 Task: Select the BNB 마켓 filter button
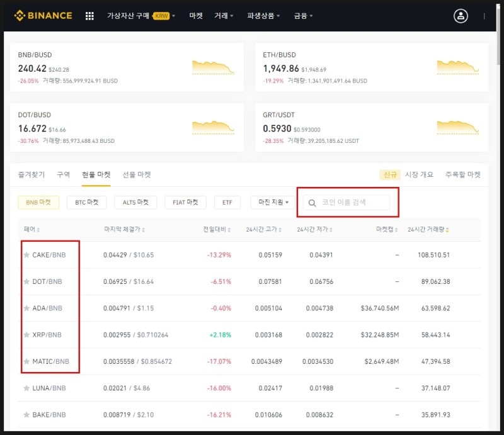(x=38, y=202)
